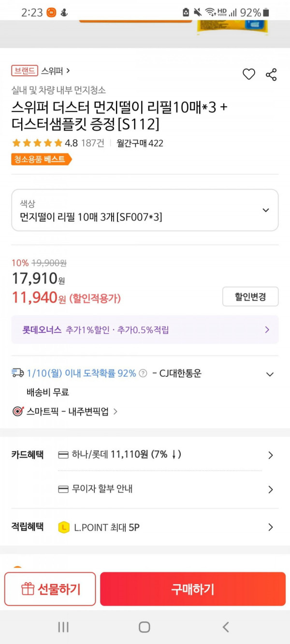Tap the Android back navigation icon
Image resolution: width=290 pixels, height=644 pixels.
[225, 627]
